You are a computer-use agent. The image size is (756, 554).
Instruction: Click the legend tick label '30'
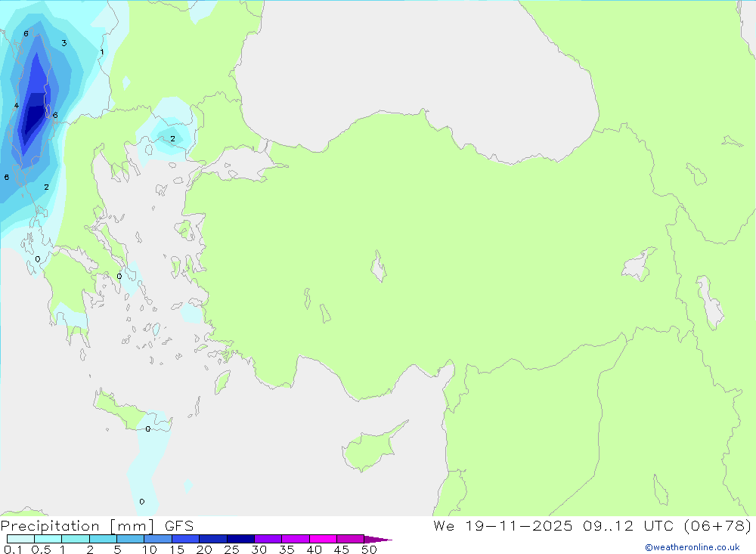[x=259, y=549]
